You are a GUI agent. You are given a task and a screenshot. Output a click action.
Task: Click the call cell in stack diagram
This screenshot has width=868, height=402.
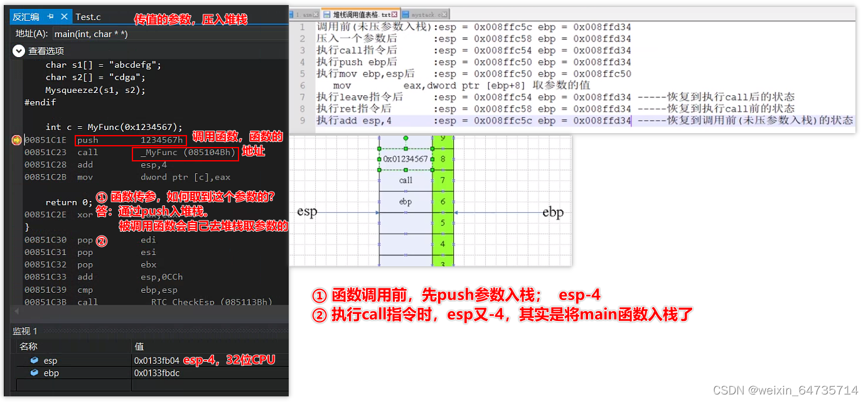tap(405, 180)
